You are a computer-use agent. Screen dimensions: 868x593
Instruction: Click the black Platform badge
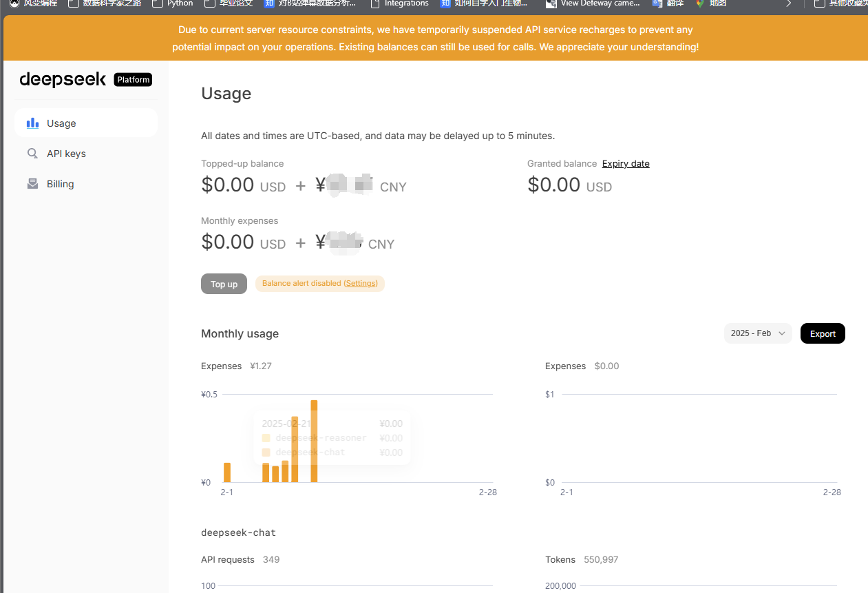click(x=133, y=80)
